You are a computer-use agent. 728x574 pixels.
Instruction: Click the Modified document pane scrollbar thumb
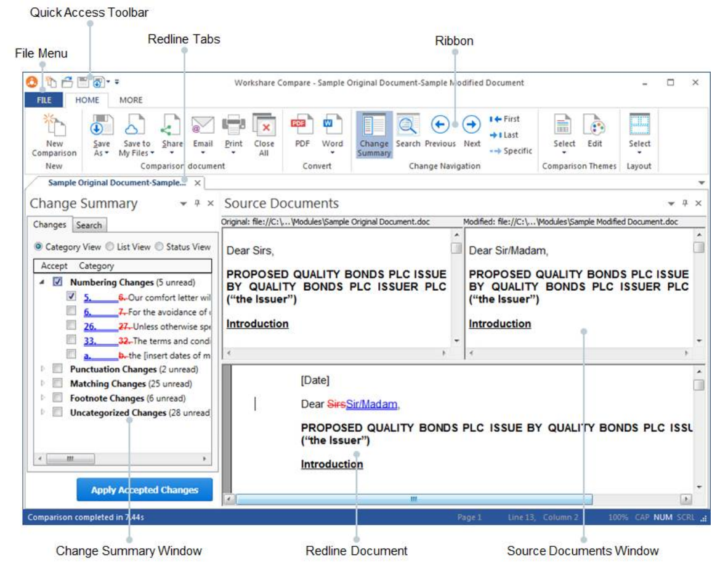tap(698, 248)
